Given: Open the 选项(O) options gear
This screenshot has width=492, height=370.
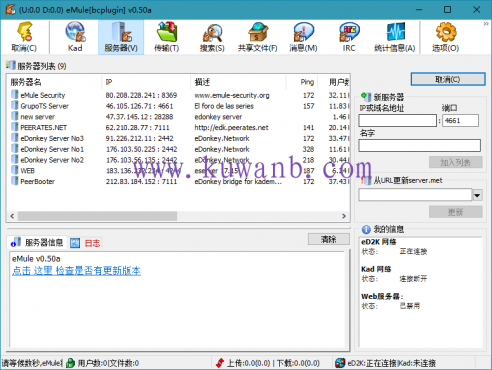Looking at the screenshot, I should coord(446,37).
